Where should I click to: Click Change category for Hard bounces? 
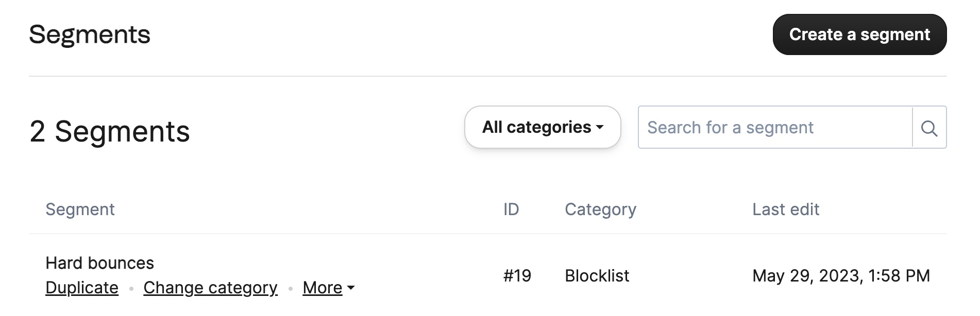coord(210,288)
